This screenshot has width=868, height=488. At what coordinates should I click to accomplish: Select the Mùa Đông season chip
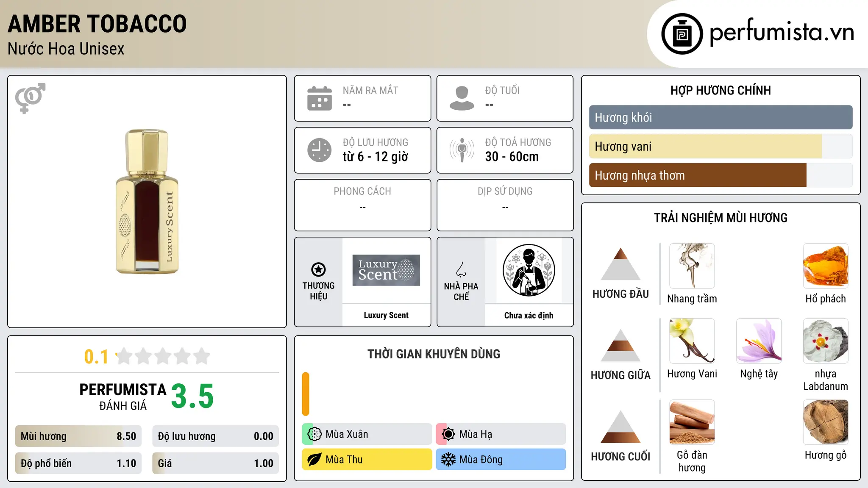coord(501,460)
